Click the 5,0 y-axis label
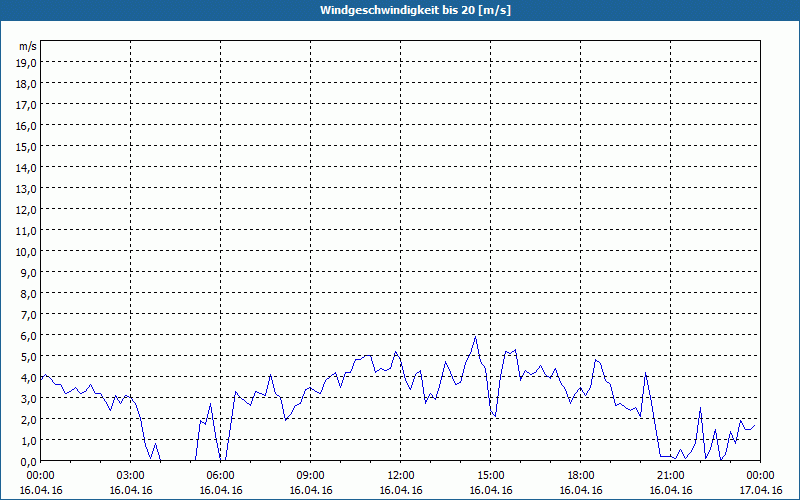This screenshot has width=800, height=500. pos(30,357)
